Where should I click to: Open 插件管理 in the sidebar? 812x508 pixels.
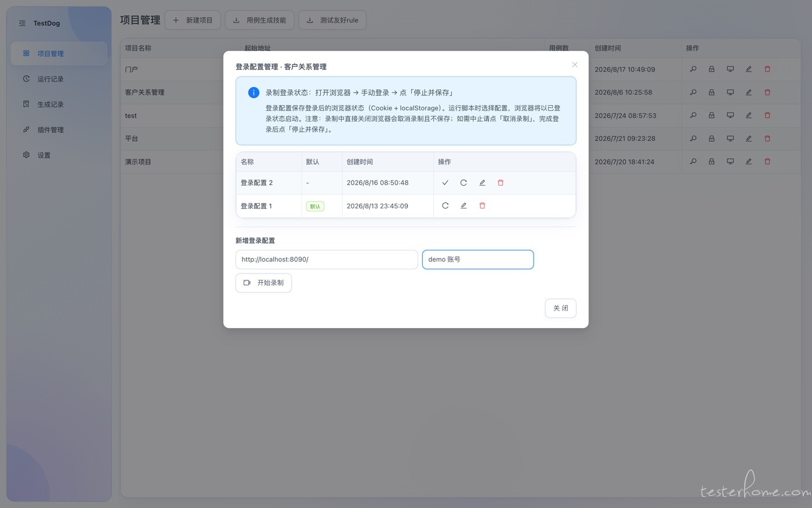[59, 130]
